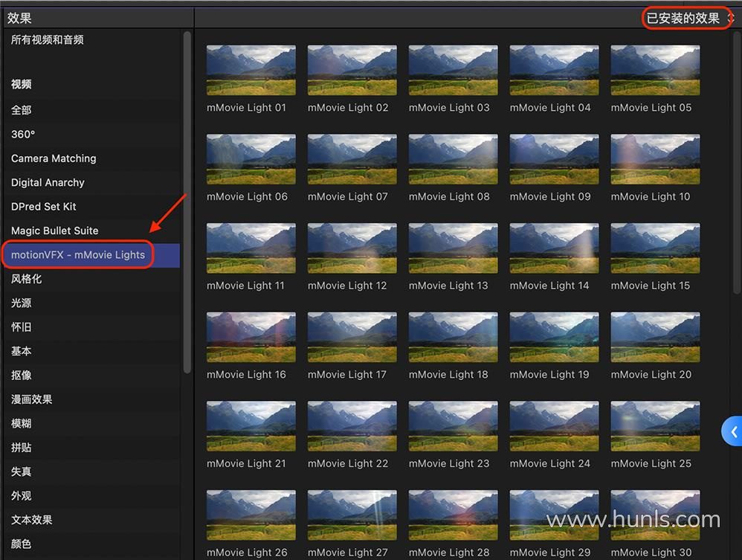Select mMovie Light 22 effect thumbnail
Image resolution: width=742 pixels, height=560 pixels.
click(352, 426)
